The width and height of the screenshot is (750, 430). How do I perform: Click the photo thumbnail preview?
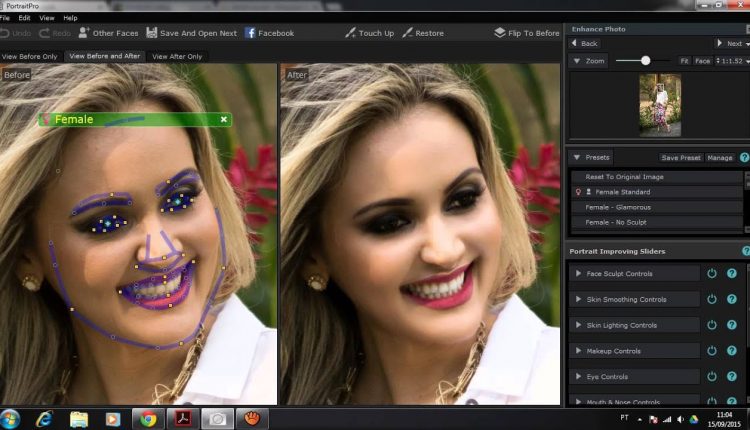pyautogui.click(x=660, y=105)
